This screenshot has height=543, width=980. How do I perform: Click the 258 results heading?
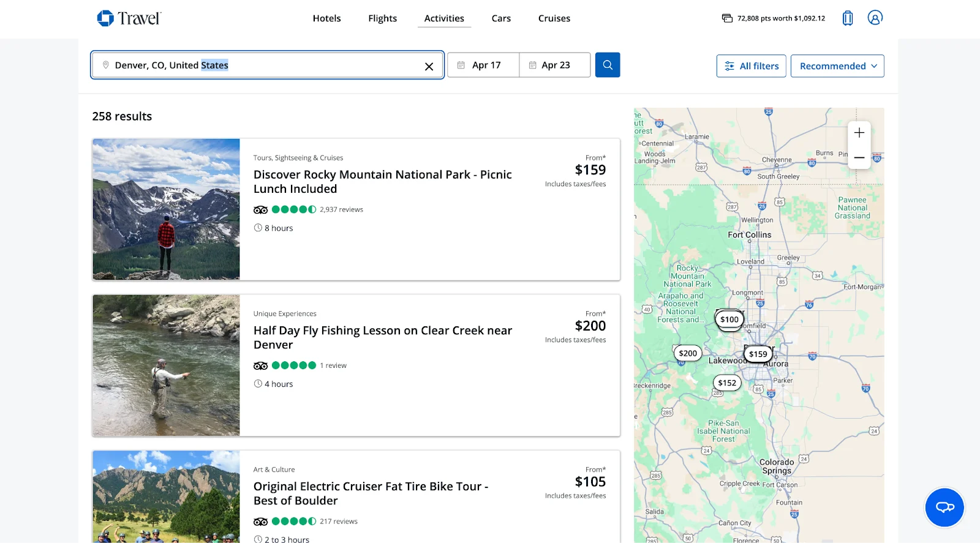122,116
